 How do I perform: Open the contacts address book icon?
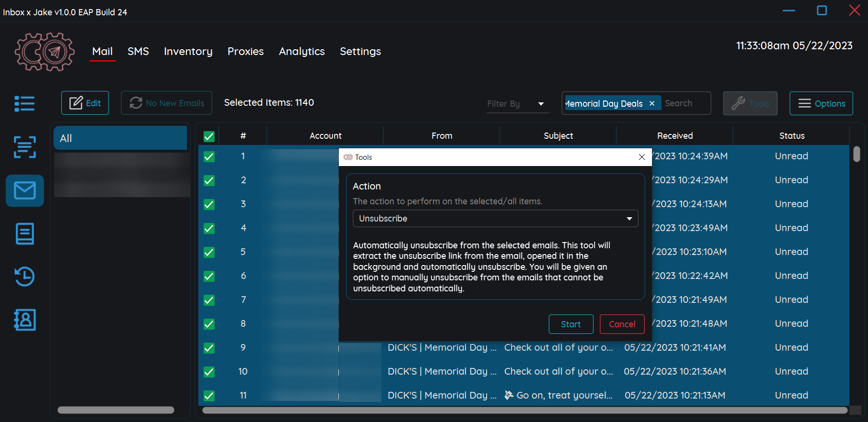24,320
